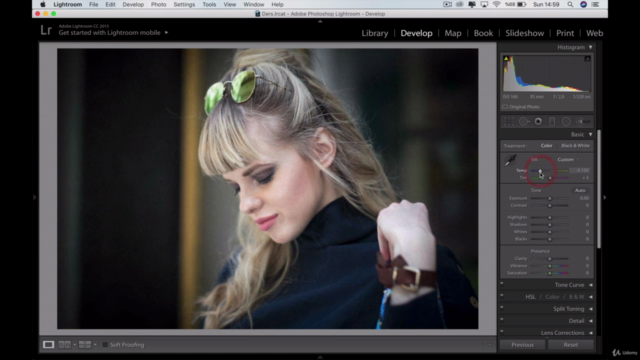Set Treatment to Black & White
This screenshot has width=640, height=360.
click(x=575, y=146)
